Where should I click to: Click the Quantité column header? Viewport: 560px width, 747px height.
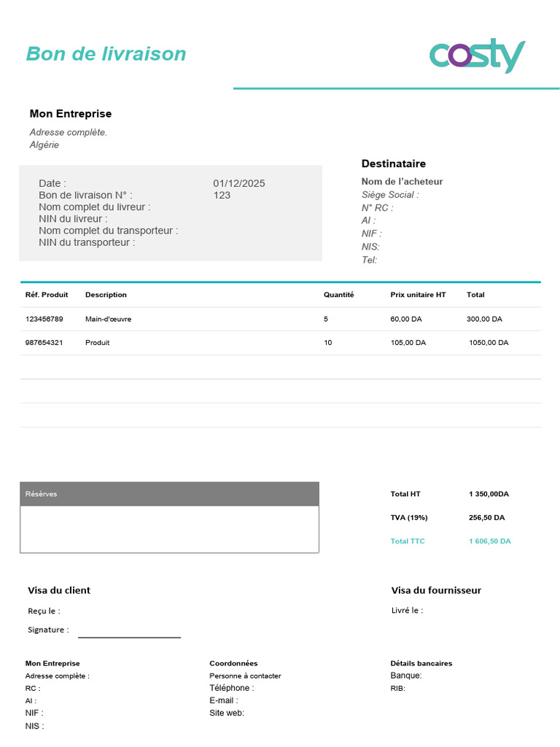coord(338,295)
